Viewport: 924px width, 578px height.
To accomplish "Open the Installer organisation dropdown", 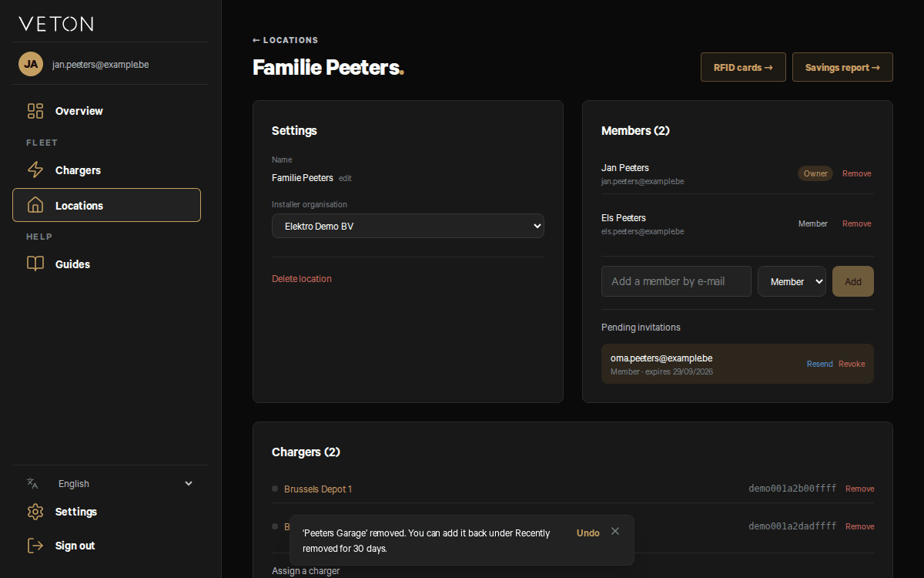I will (408, 226).
